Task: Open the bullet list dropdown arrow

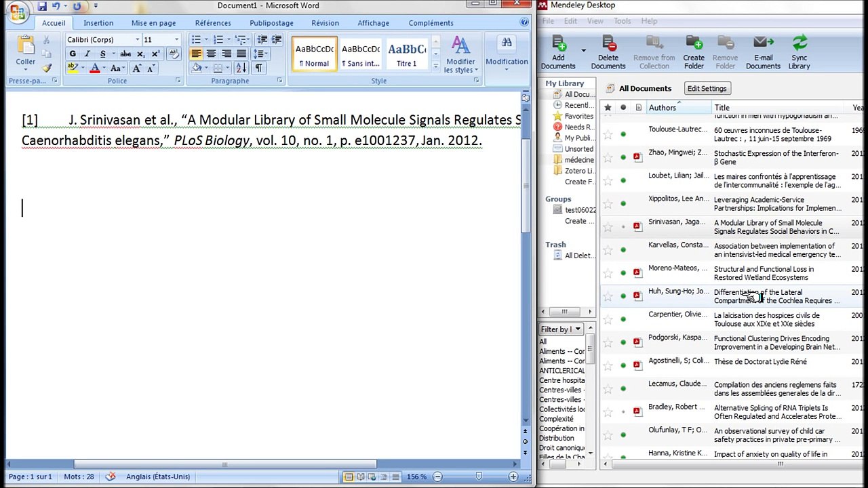Action: 205,40
